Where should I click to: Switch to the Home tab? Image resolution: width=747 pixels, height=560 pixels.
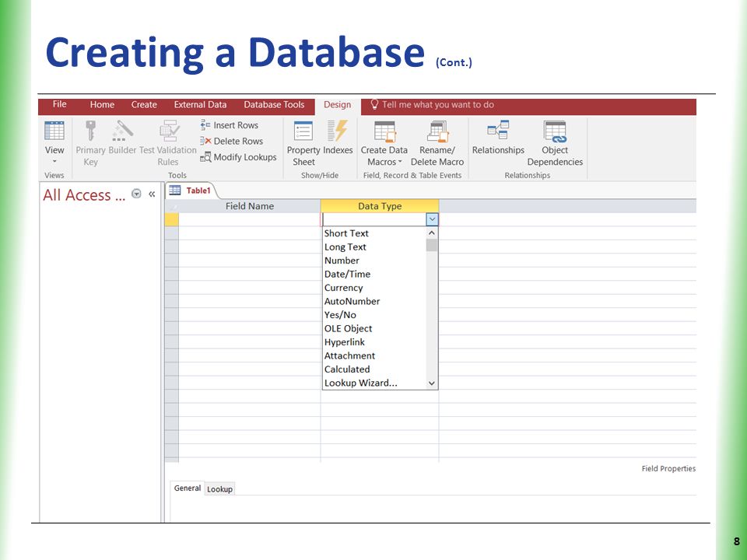(102, 104)
